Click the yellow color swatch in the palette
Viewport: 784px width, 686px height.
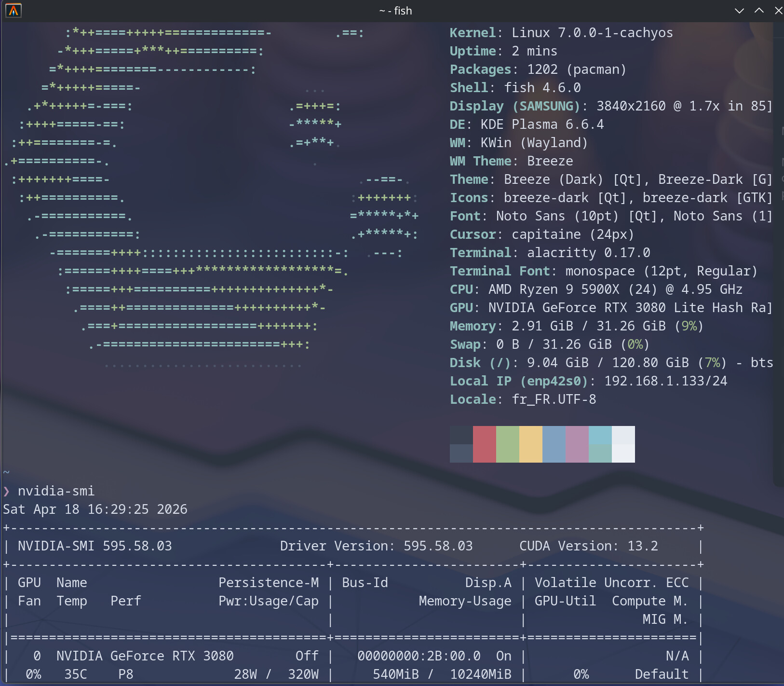point(530,444)
